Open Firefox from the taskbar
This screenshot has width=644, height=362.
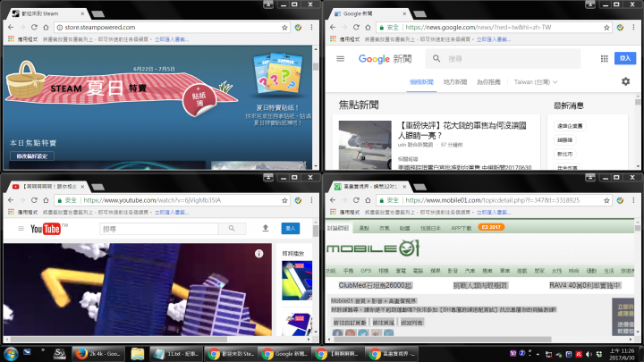(97, 353)
